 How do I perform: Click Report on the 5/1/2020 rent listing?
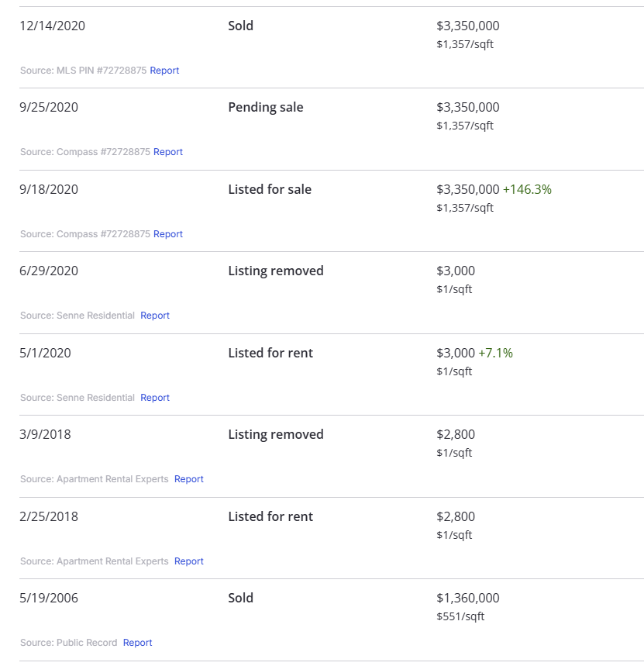(x=155, y=398)
